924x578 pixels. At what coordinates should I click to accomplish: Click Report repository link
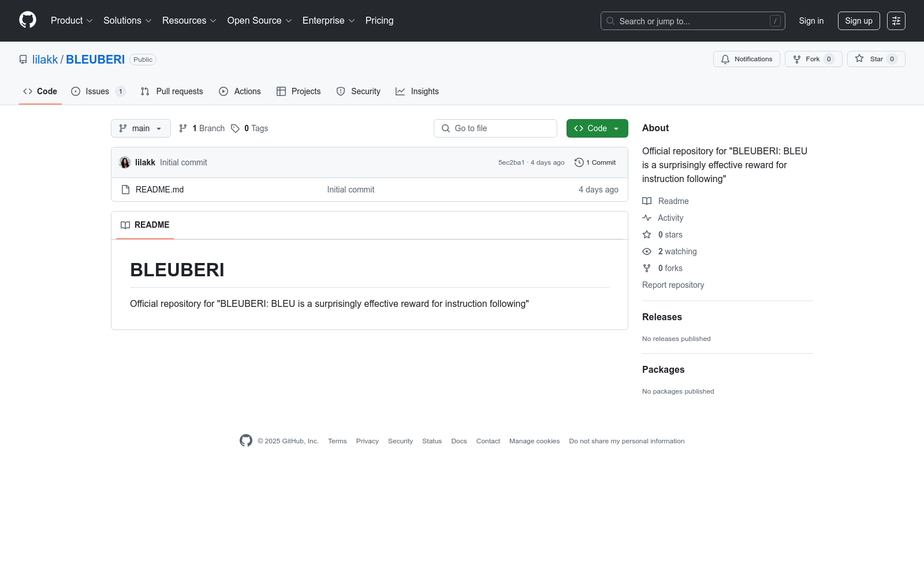click(673, 285)
